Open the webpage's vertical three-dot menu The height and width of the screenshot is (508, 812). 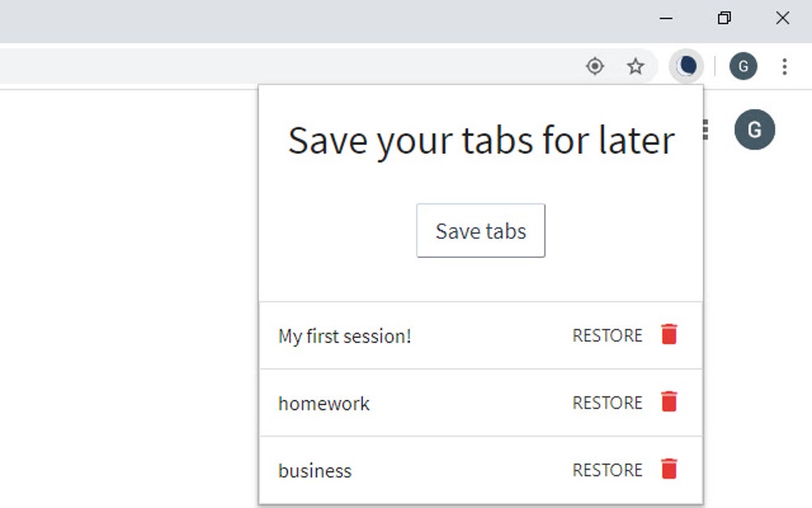pyautogui.click(x=704, y=129)
